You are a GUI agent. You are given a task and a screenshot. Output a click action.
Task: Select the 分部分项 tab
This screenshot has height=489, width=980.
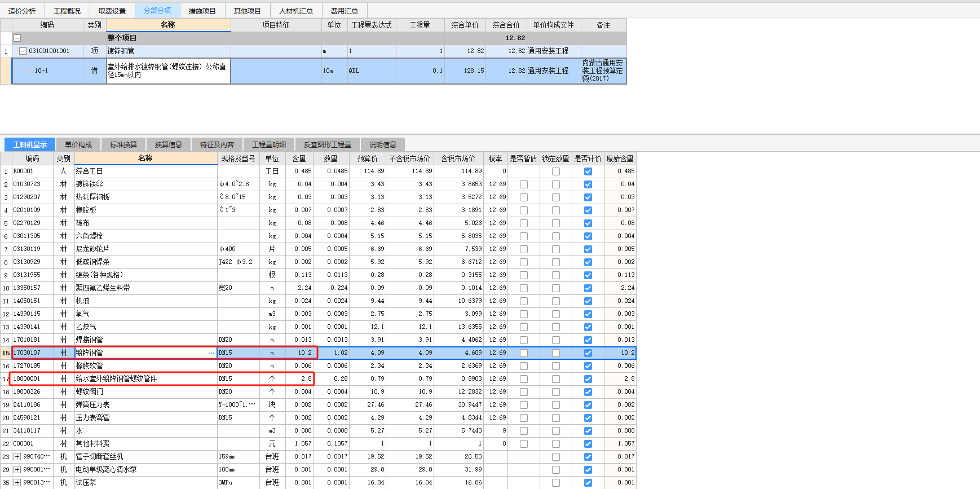coord(157,11)
